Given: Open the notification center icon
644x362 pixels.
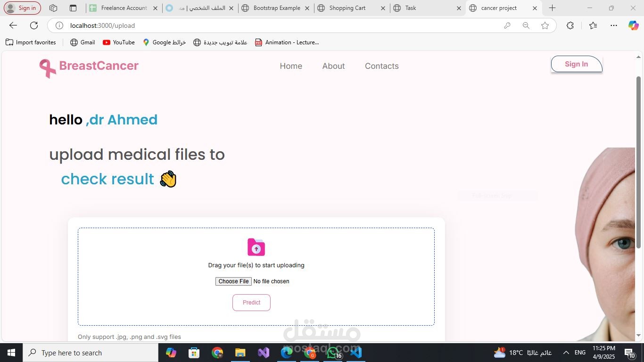Looking at the screenshot, I should click(630, 353).
